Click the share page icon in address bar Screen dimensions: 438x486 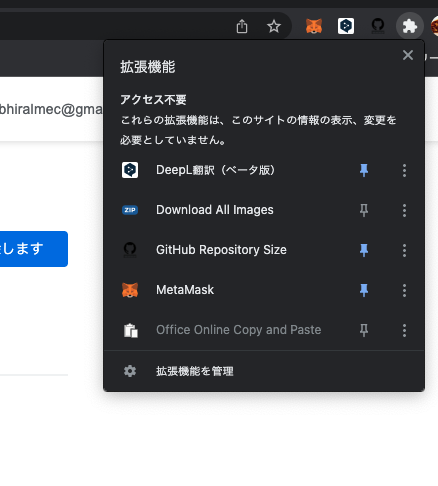coord(242,26)
